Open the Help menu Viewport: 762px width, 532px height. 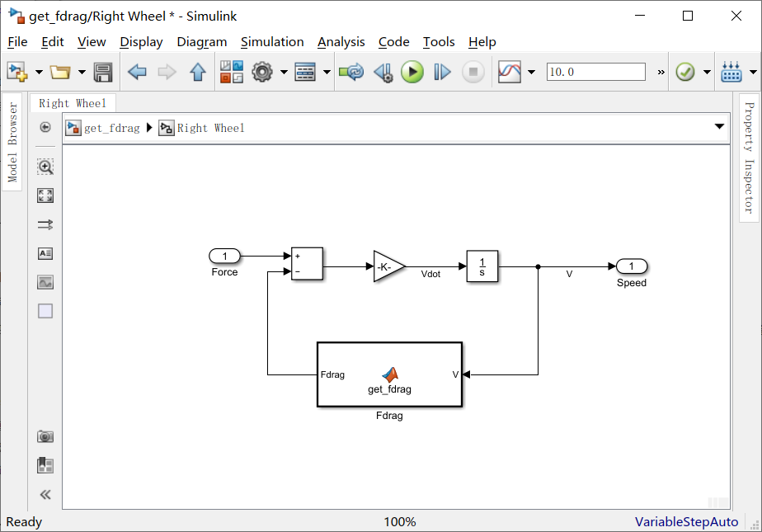(482, 42)
